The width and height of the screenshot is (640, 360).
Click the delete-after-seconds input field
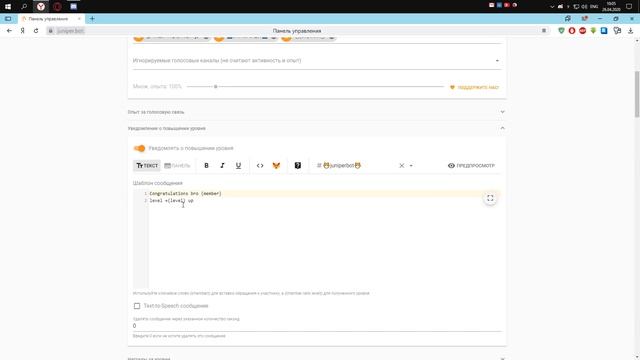(x=317, y=326)
